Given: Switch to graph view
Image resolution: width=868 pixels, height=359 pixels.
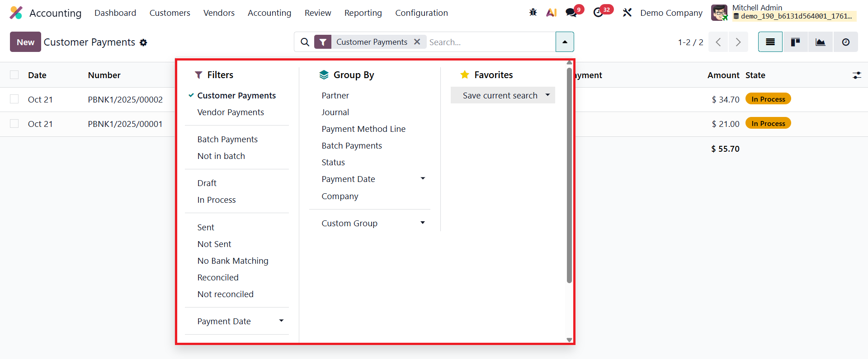Looking at the screenshot, I should point(820,42).
